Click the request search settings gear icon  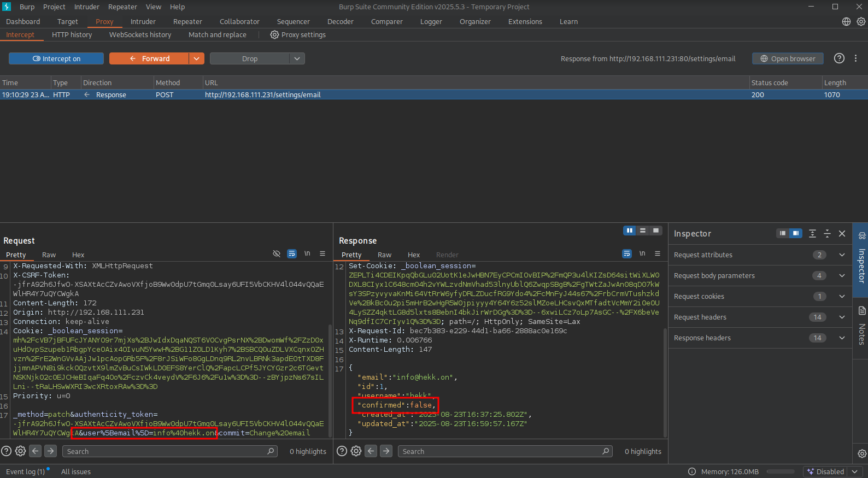tap(20, 451)
